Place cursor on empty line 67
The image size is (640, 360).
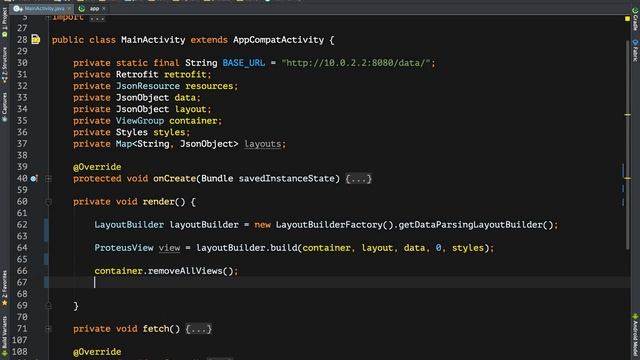click(339, 282)
